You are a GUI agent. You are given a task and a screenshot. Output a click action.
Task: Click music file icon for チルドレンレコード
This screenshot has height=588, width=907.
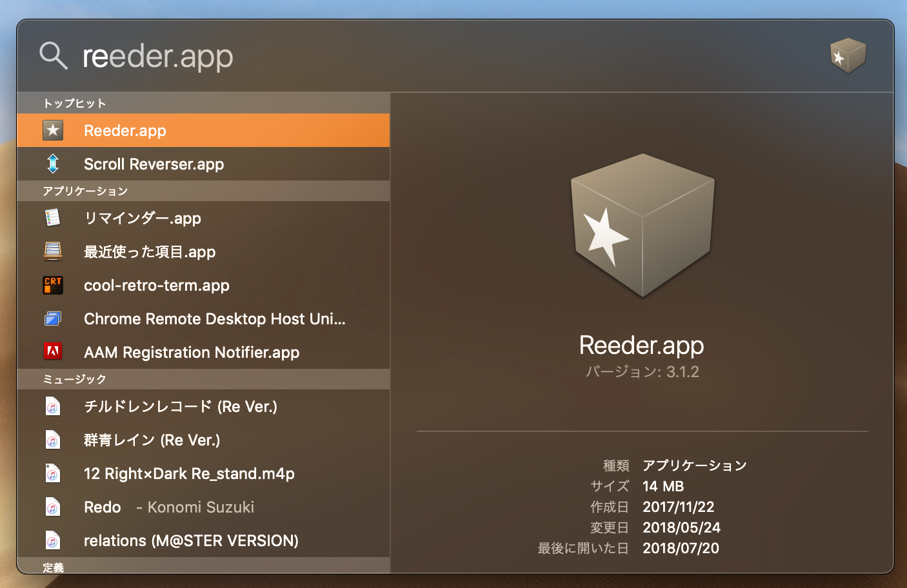tap(53, 406)
